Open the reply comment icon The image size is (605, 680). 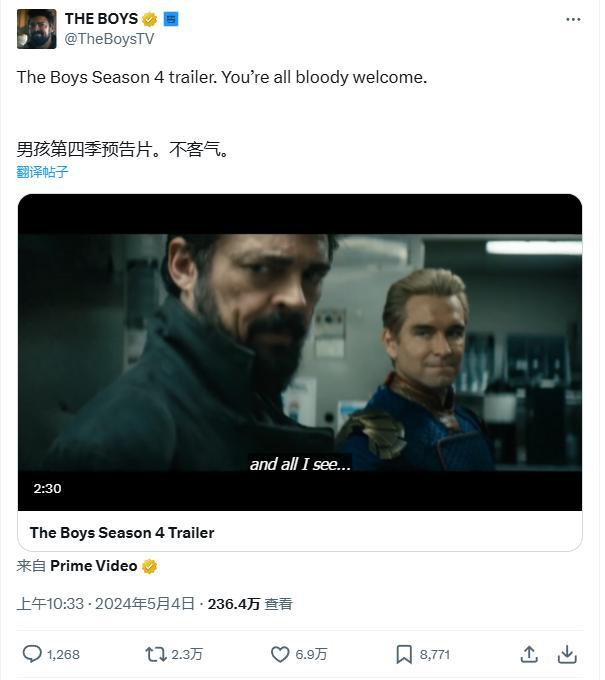coord(32,654)
